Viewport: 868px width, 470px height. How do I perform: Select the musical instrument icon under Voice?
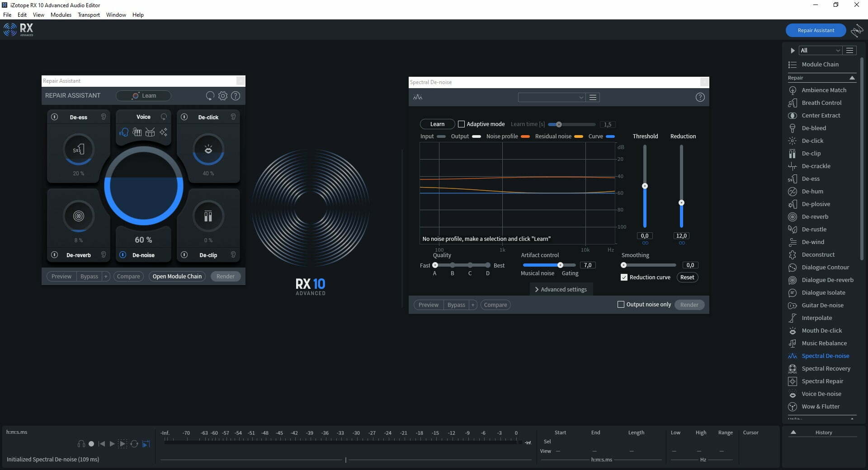tap(137, 132)
